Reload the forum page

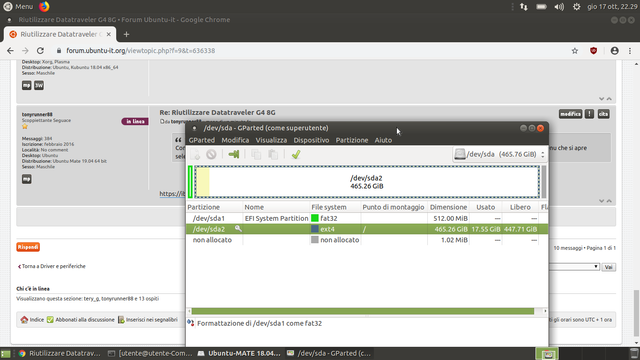[x=40, y=51]
